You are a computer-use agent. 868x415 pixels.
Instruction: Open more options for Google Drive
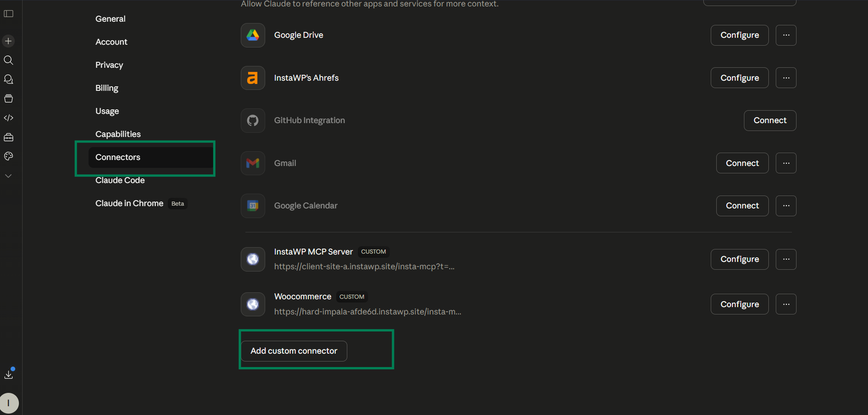click(785, 35)
